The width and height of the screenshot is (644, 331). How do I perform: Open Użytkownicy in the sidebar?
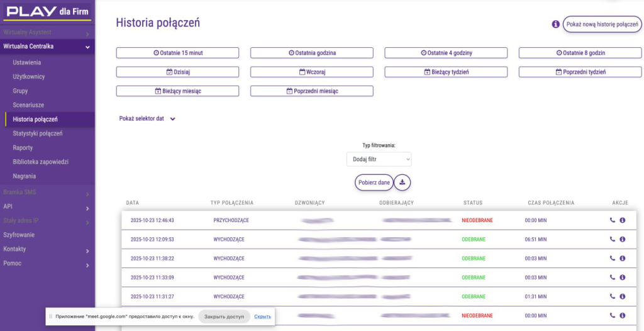coord(29,77)
